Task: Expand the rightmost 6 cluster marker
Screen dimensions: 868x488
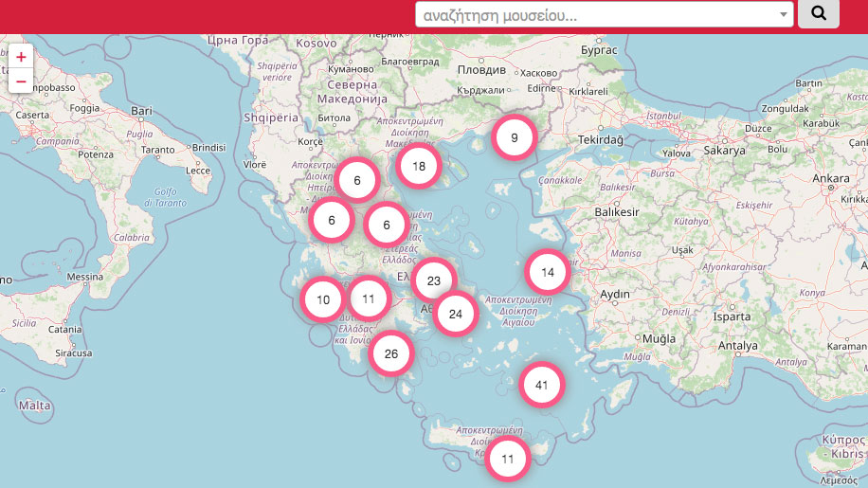Action: pos(387,226)
